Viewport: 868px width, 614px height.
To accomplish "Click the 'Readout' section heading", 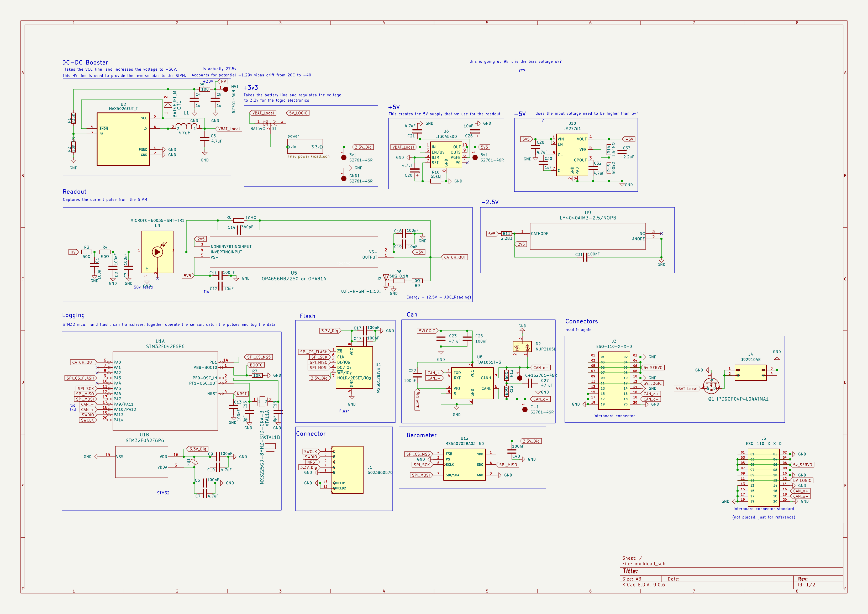I will click(75, 192).
